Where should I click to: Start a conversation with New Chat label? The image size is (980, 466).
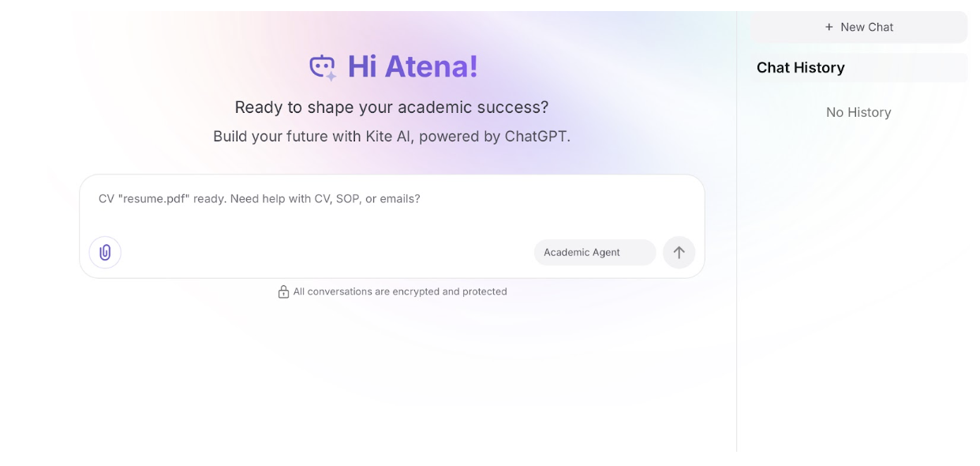[866, 27]
